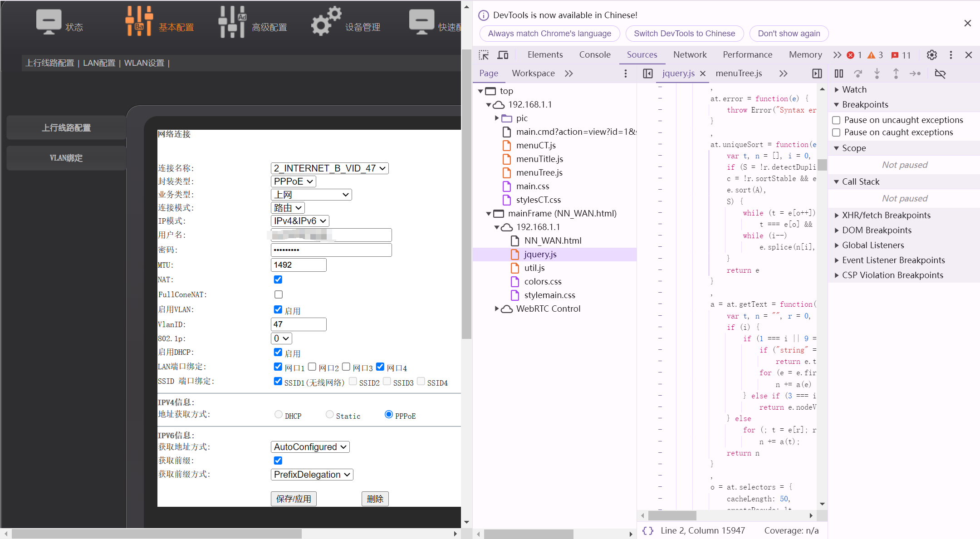Toggle the file navigator sidebar icon
Image resolution: width=980 pixels, height=539 pixels.
click(x=648, y=73)
